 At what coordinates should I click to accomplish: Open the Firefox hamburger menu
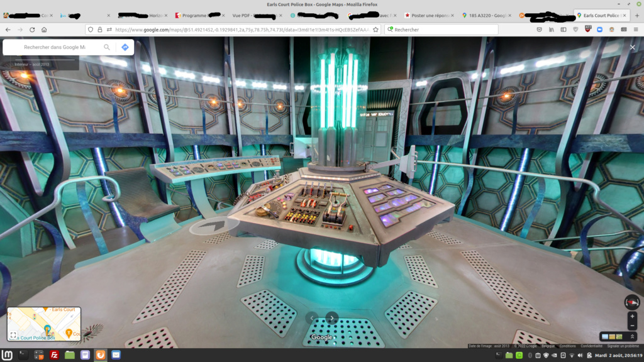tap(636, 30)
